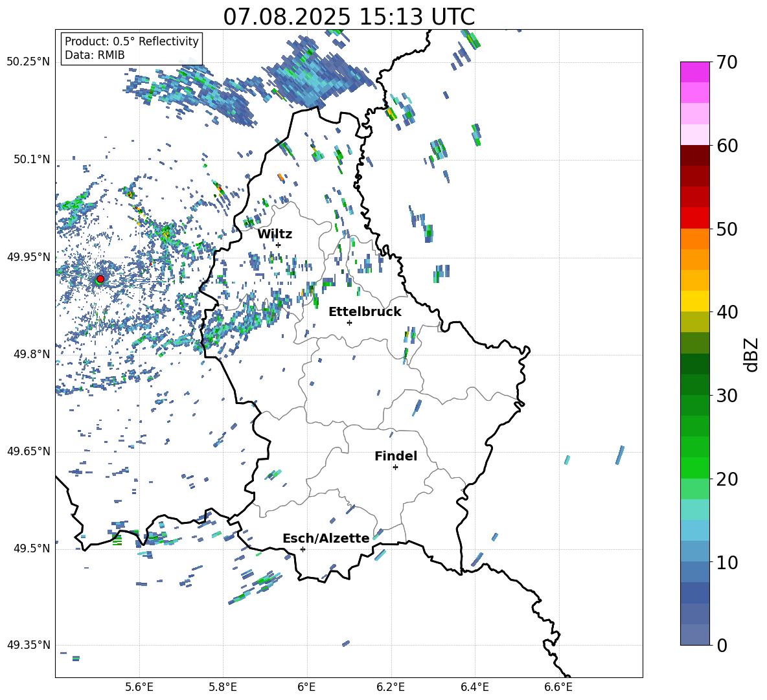
Task: Click the colorbar tick value 40
Action: 727,312
